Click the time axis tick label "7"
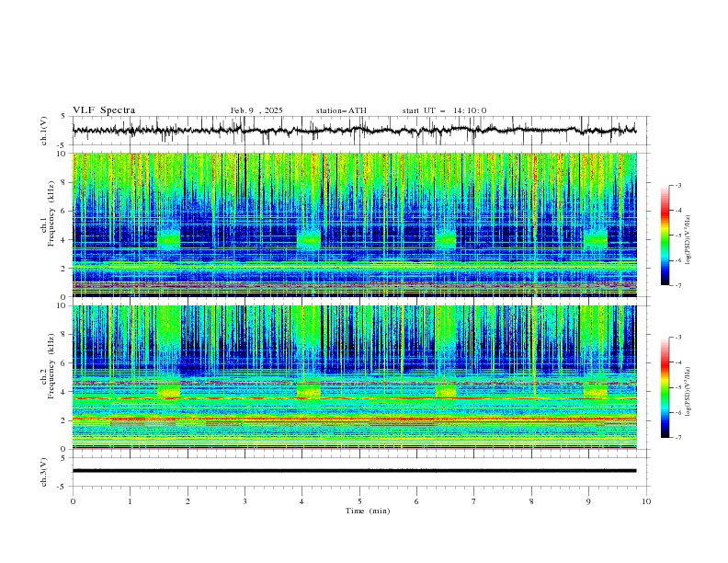The width and height of the screenshot is (728, 563). [x=474, y=501]
